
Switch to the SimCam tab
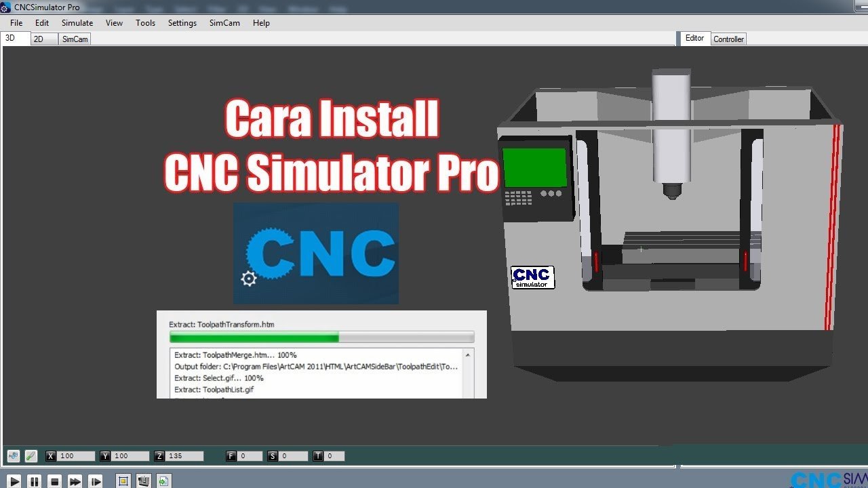(75, 39)
